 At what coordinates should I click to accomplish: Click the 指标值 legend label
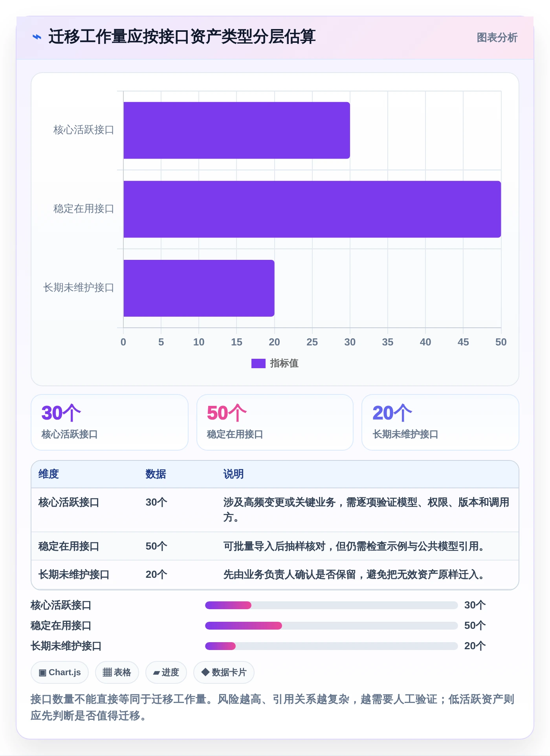pos(284,363)
